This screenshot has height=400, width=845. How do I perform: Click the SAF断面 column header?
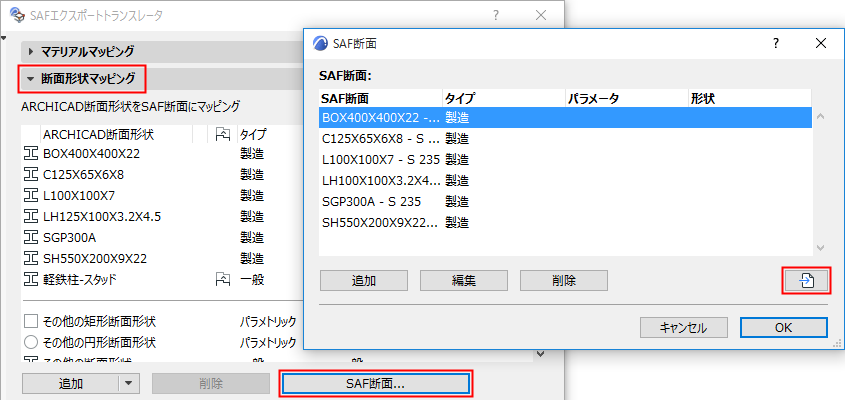click(x=380, y=99)
